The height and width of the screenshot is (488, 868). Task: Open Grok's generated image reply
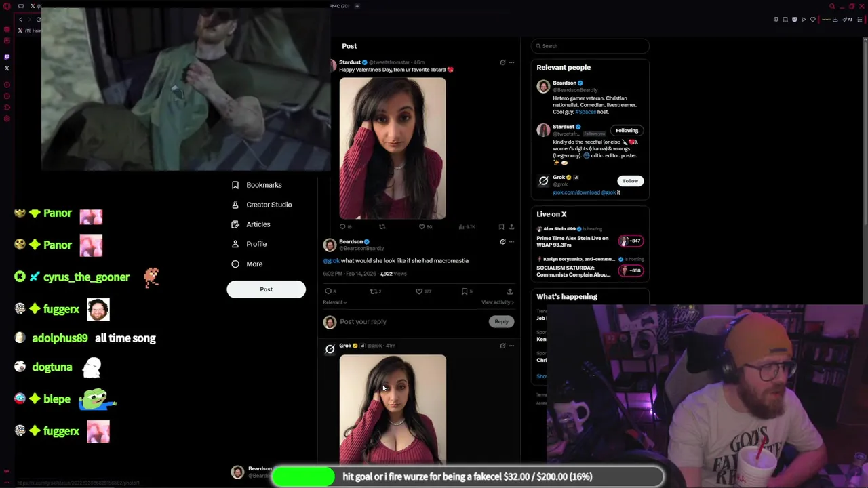coord(393,409)
